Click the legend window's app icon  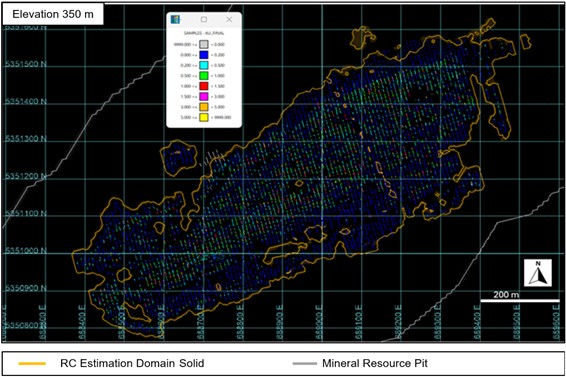point(175,20)
